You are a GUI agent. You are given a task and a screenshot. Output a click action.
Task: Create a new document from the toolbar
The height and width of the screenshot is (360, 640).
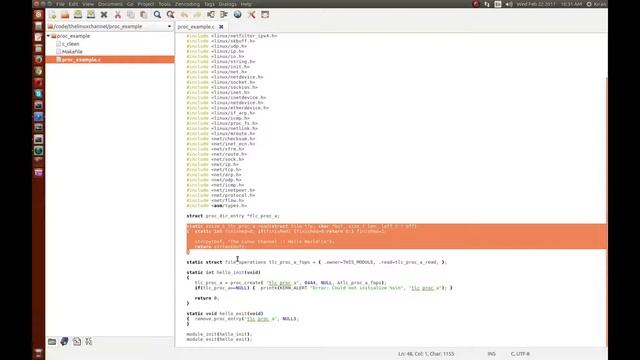point(52,15)
